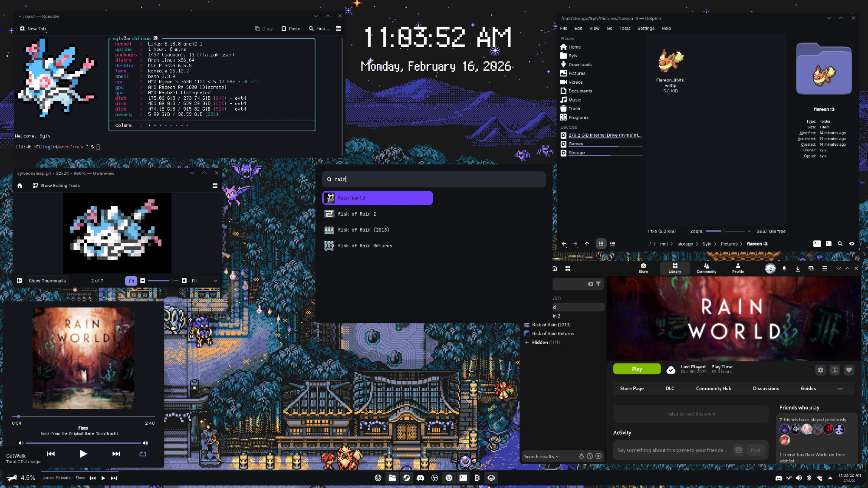Switch to Steam Community tab

[x=706, y=268]
